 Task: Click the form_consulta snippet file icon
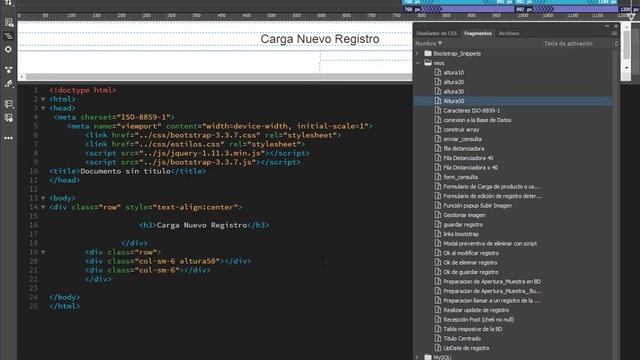pos(438,177)
